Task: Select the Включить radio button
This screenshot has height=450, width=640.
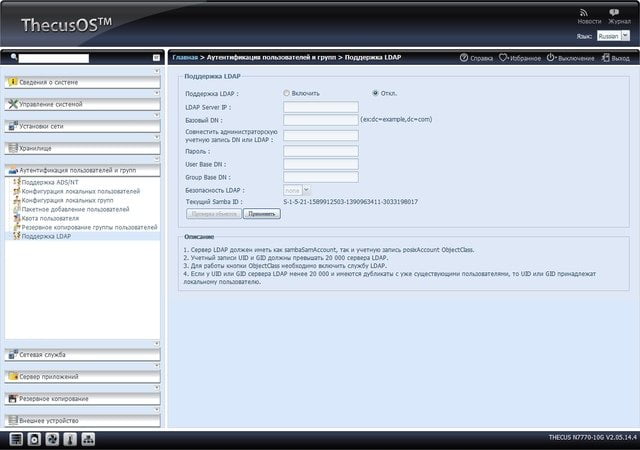Action: [286, 93]
